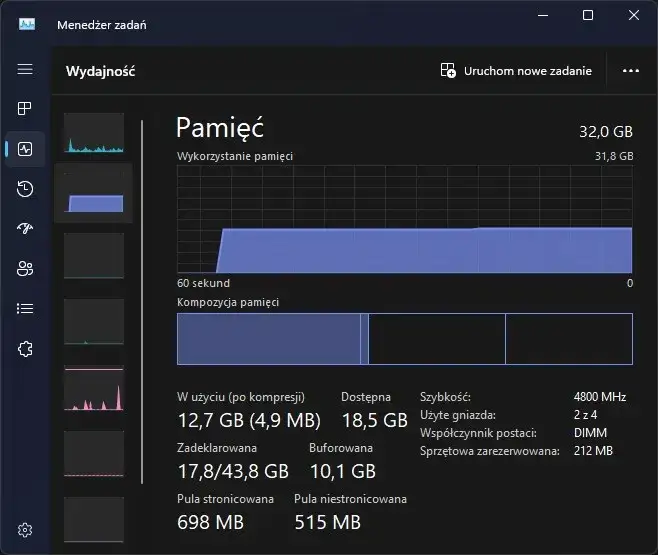Click the 2 z 4 slots value
This screenshot has height=555, width=658.
[x=585, y=415]
